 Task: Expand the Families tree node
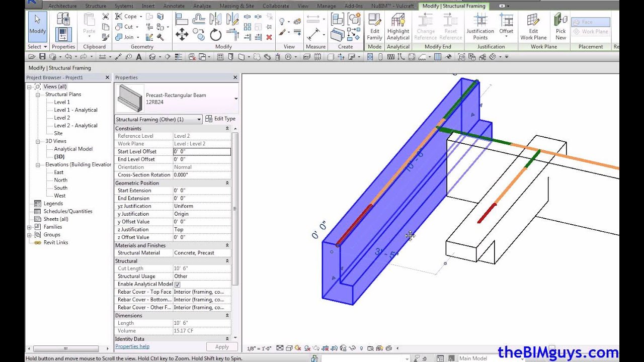pyautogui.click(x=29, y=227)
